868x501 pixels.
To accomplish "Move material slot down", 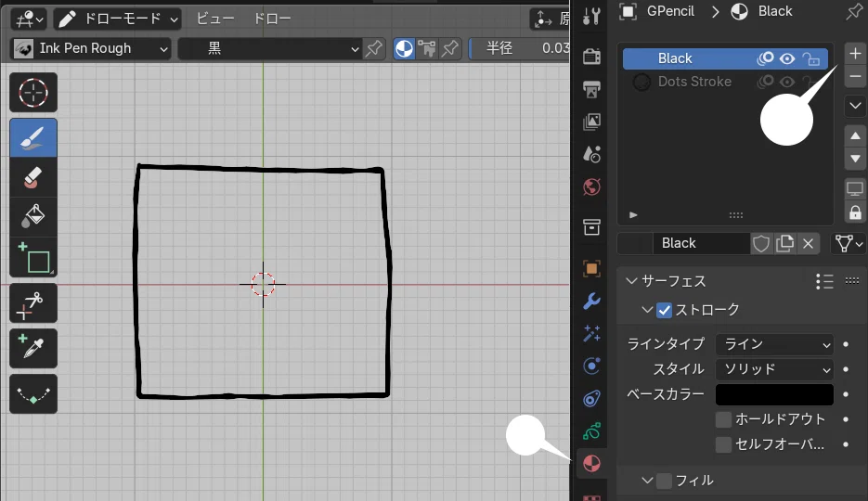I will click(x=855, y=159).
